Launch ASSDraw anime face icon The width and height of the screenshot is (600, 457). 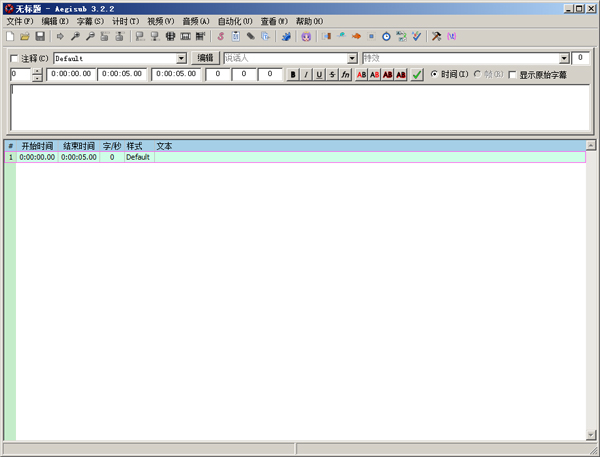click(x=306, y=36)
